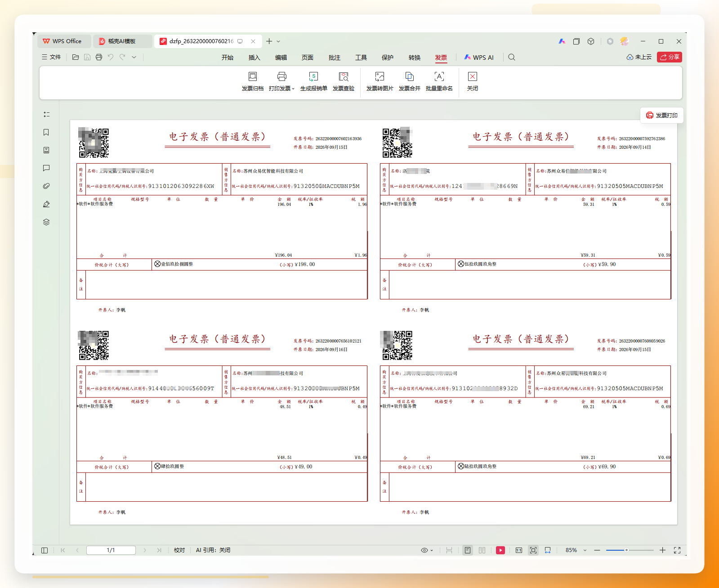Image resolution: width=719 pixels, height=588 pixels.
Task: Open the zoom percentage 85% dropdown
Action: 585,550
